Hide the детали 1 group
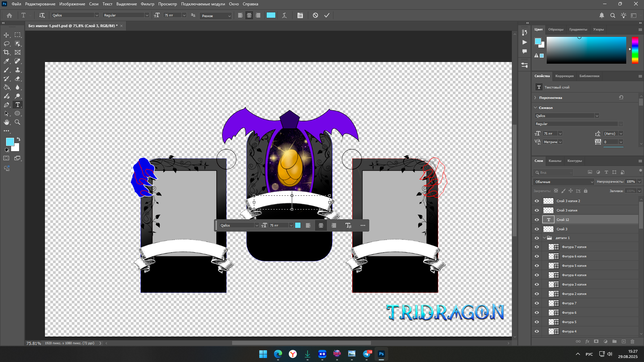 [x=537, y=238]
